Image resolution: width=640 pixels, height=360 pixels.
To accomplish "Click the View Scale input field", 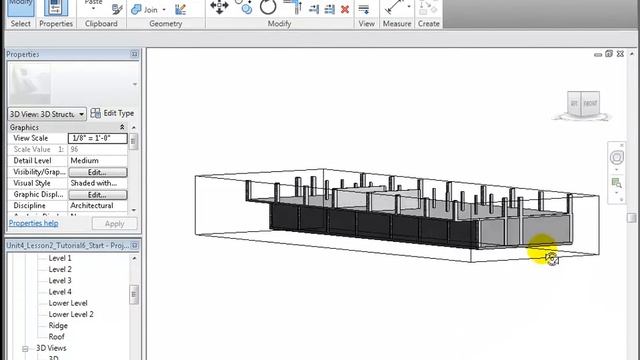I will click(x=98, y=138).
